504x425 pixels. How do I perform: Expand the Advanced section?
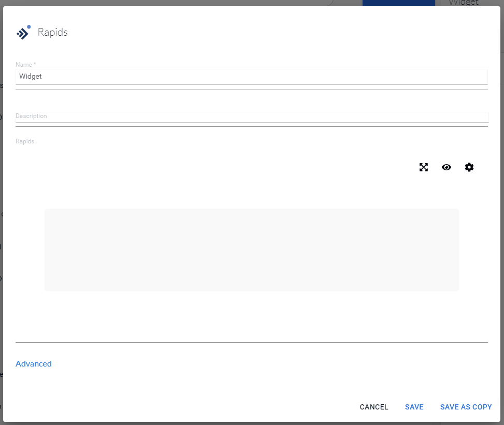[34, 364]
